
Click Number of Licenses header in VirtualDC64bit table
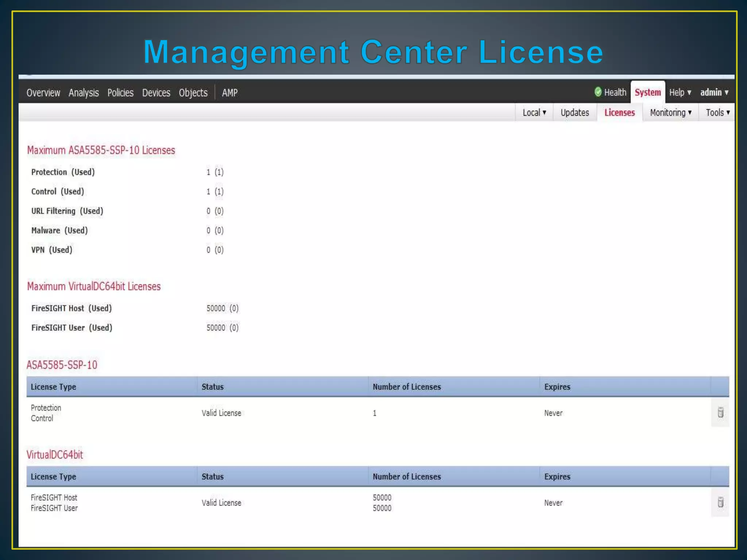coord(407,477)
